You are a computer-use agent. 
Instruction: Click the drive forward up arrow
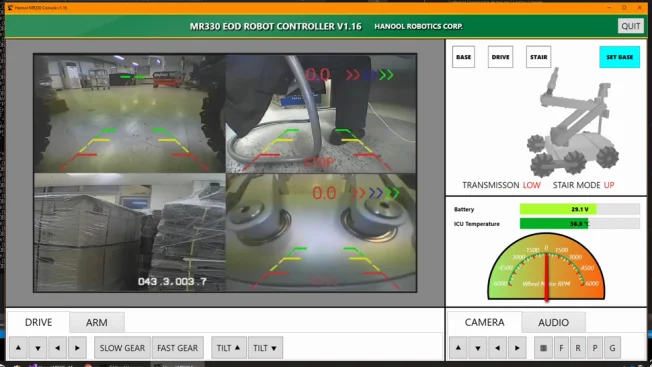[18, 347]
